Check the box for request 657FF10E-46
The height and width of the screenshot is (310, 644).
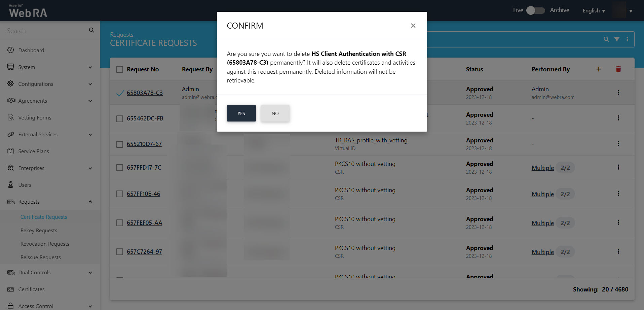120,194
